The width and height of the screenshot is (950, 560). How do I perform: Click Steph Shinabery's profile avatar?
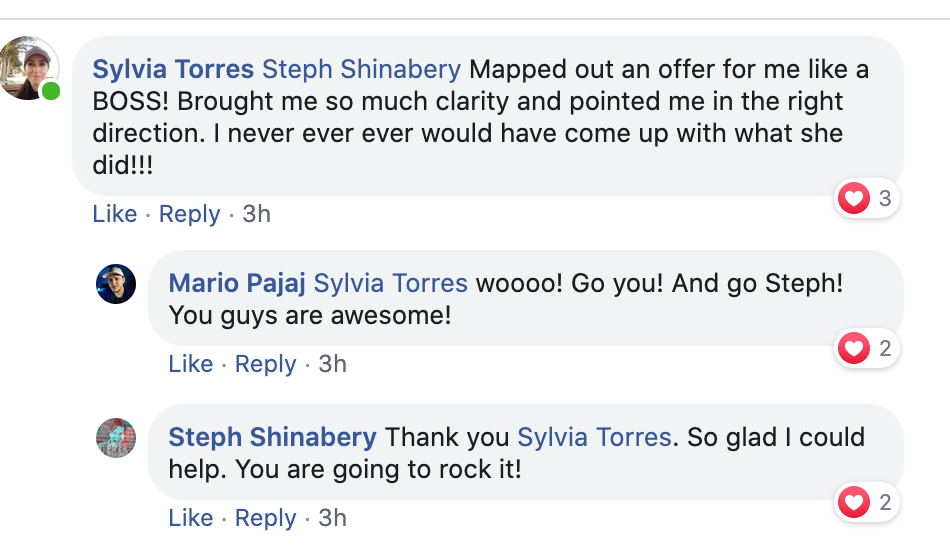tap(116, 438)
